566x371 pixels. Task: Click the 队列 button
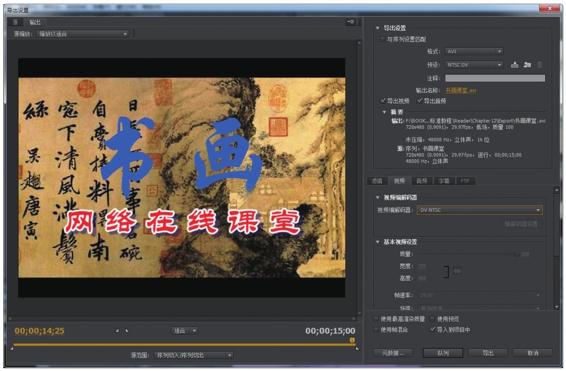click(443, 353)
